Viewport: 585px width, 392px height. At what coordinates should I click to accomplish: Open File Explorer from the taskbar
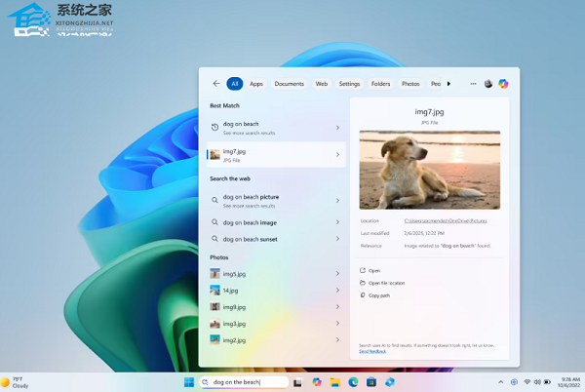335,382
